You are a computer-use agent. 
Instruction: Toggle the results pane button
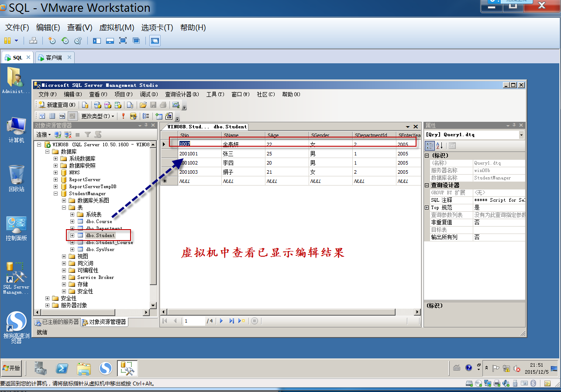pos(72,116)
